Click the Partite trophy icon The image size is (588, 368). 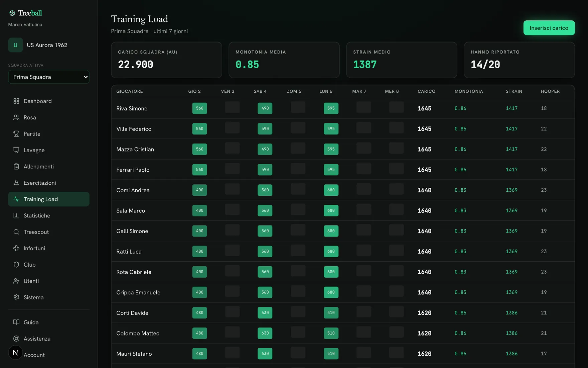16,134
